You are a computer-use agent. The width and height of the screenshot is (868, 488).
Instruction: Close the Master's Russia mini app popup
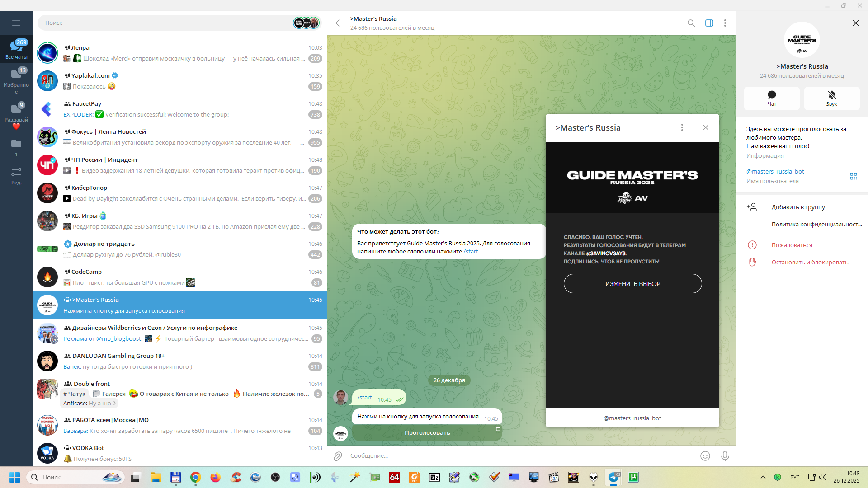705,128
